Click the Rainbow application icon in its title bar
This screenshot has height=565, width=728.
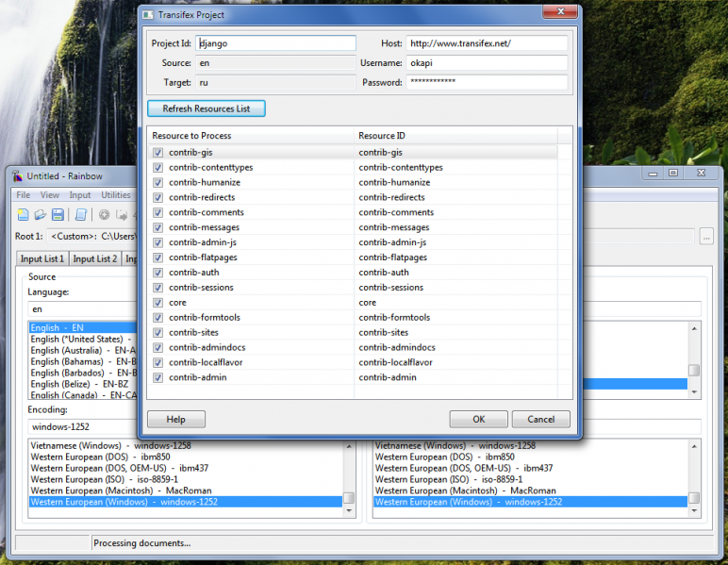[18, 176]
